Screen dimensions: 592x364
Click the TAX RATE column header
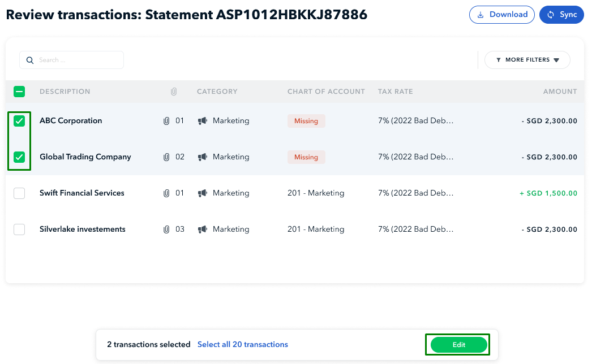pos(395,92)
